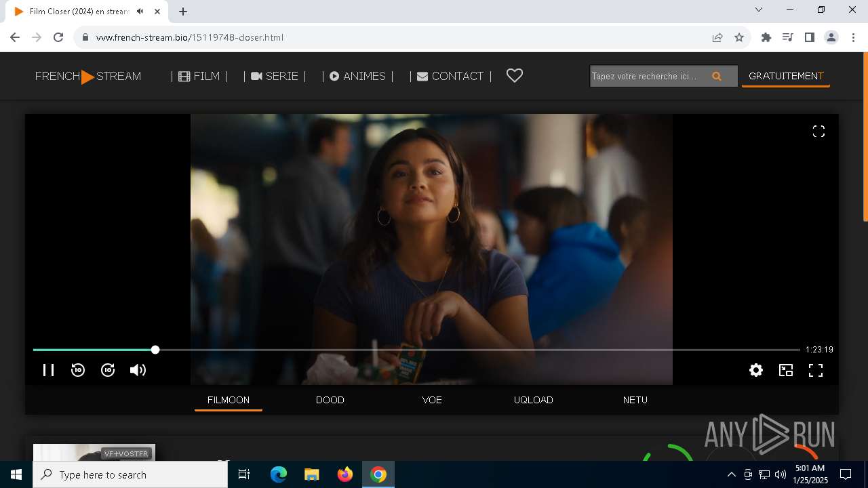Pause the video playback
This screenshot has width=868, height=488.
48,370
